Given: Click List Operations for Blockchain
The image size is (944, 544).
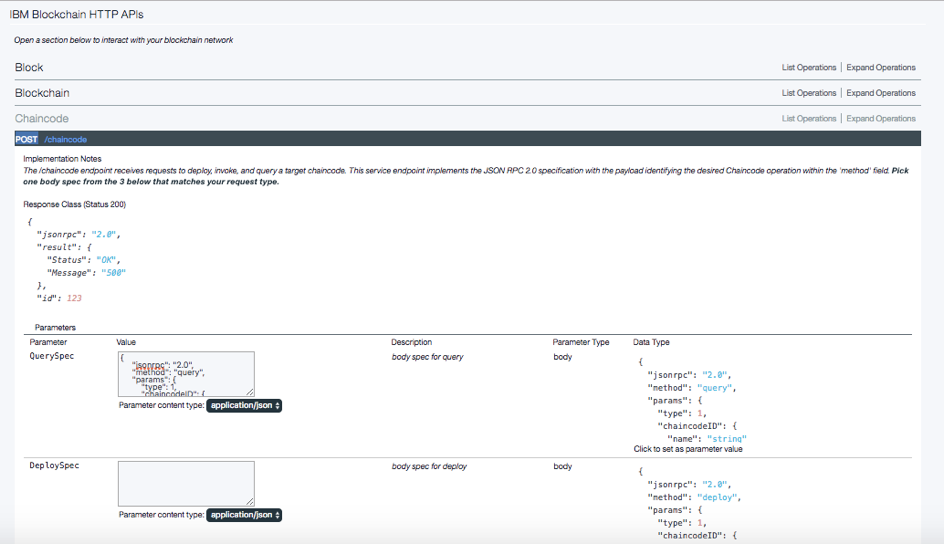Looking at the screenshot, I should (x=808, y=93).
